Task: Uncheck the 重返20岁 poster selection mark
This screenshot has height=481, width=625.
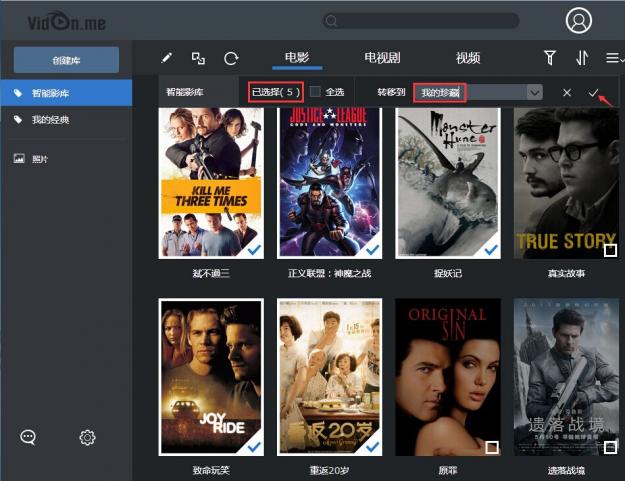Action: (372, 447)
